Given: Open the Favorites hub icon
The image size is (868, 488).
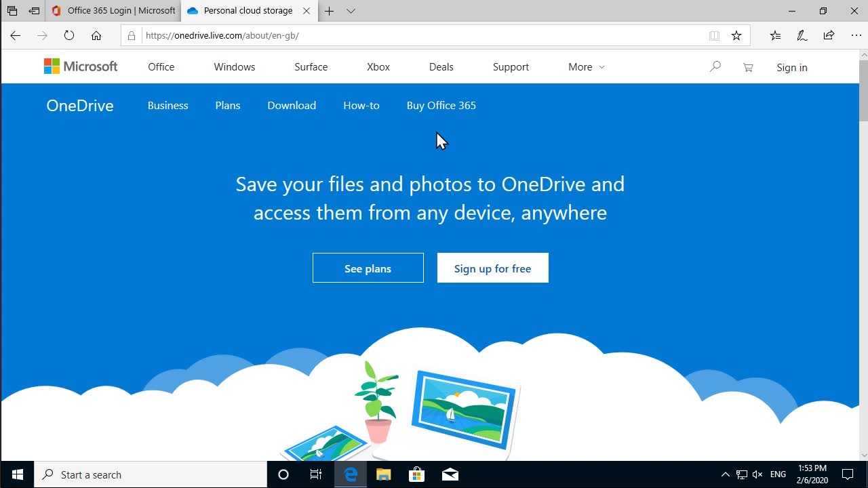Looking at the screenshot, I should coord(775,36).
